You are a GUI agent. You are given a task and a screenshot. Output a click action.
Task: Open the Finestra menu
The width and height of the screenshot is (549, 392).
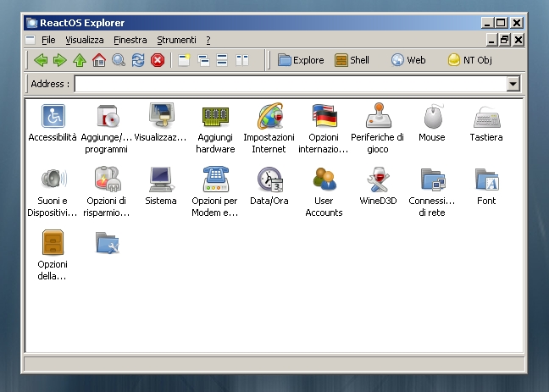click(130, 41)
